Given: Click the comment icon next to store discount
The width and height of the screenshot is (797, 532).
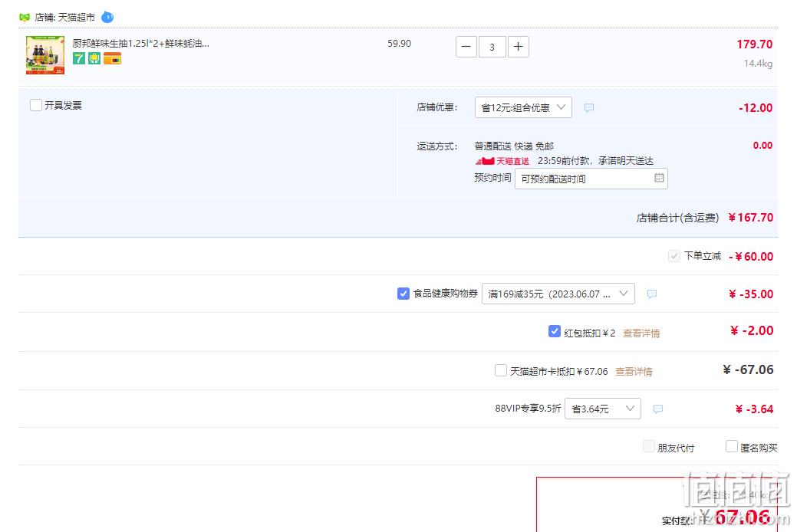Looking at the screenshot, I should pos(588,108).
